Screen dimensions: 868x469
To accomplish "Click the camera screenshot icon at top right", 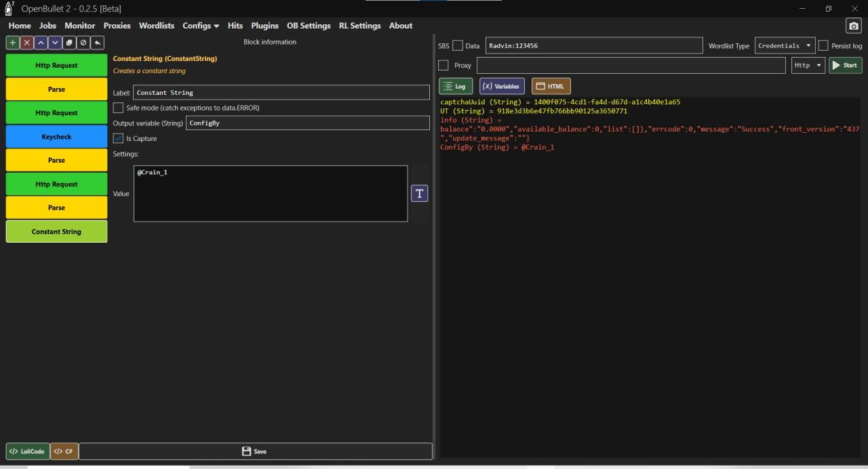I will [x=853, y=26].
